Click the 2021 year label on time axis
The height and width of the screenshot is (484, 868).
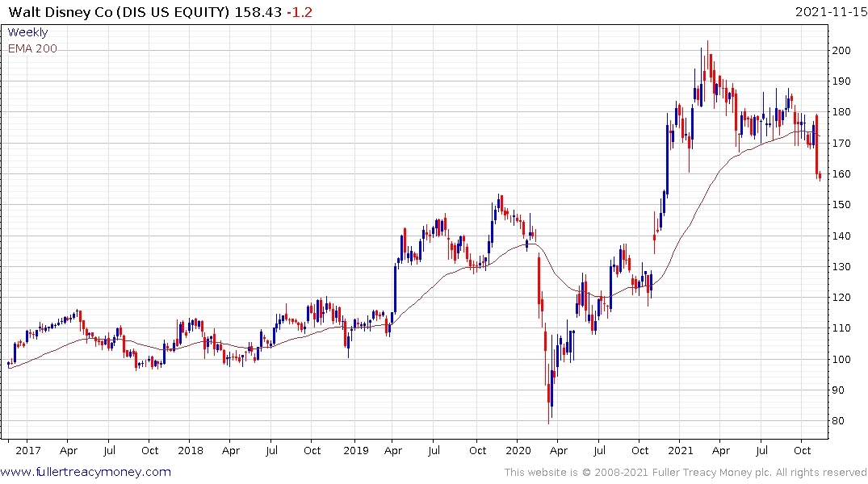(x=681, y=450)
